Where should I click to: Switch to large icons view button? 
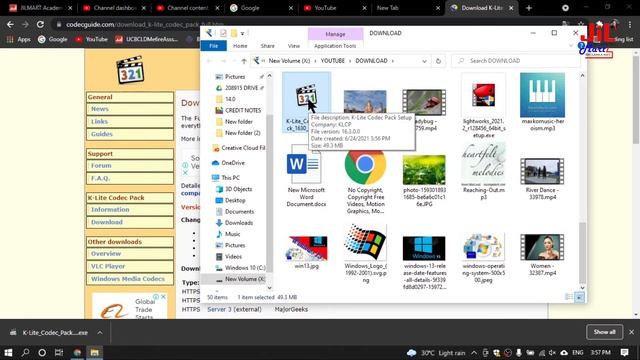point(579,297)
